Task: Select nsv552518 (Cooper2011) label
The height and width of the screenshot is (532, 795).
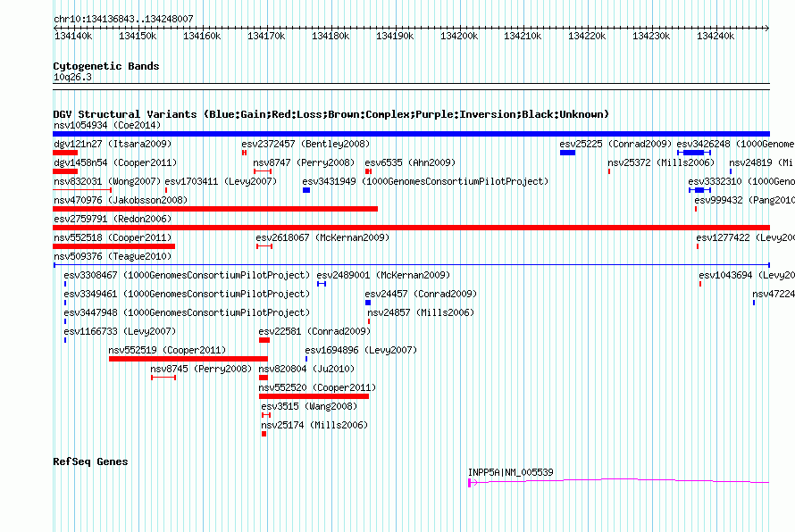Action: [113, 237]
